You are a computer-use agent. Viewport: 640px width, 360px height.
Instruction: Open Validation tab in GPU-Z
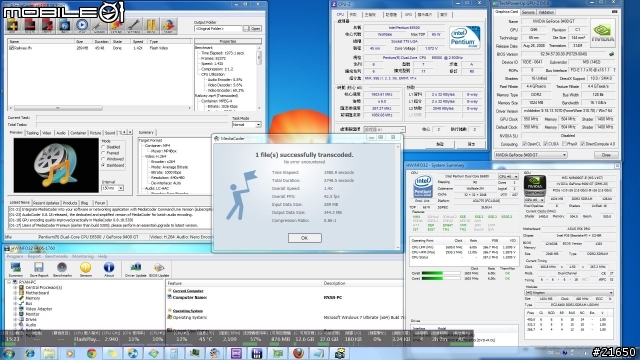[x=546, y=12]
